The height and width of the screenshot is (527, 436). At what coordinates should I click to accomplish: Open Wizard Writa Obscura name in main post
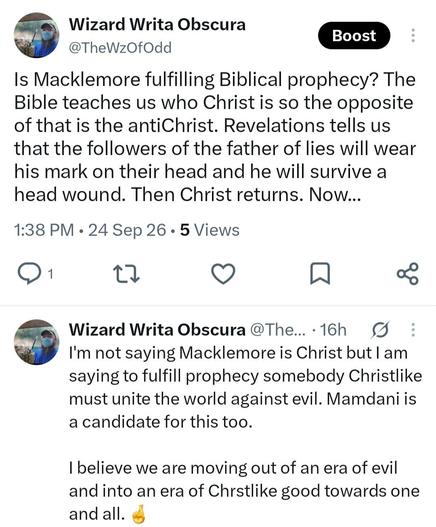[157, 25]
